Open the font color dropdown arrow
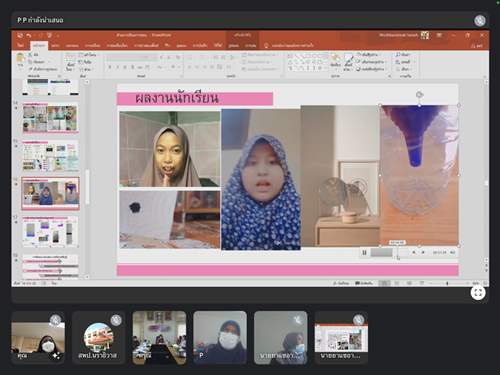The height and width of the screenshot is (375, 500). tap(179, 67)
